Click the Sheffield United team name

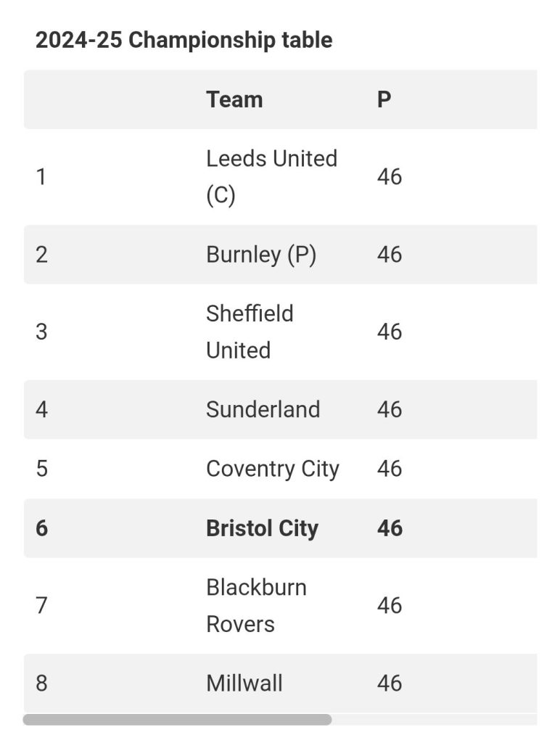tap(250, 332)
